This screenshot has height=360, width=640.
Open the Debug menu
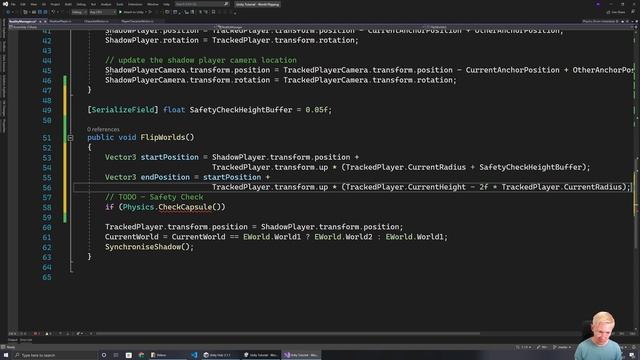(x=81, y=4)
